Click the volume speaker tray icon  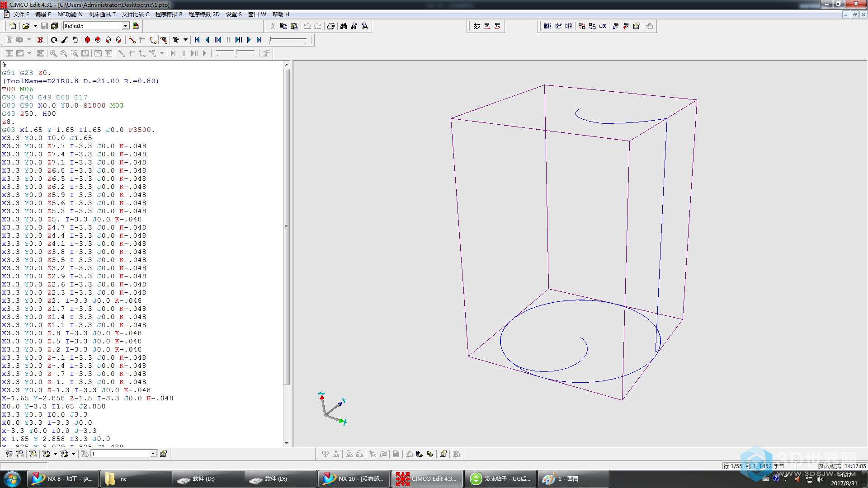click(820, 479)
